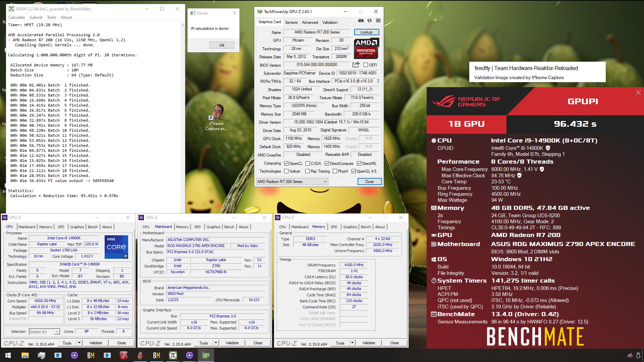This screenshot has width=644, height=362.
Task: Toggle the OpenCL computing checkbox
Action: (286, 164)
